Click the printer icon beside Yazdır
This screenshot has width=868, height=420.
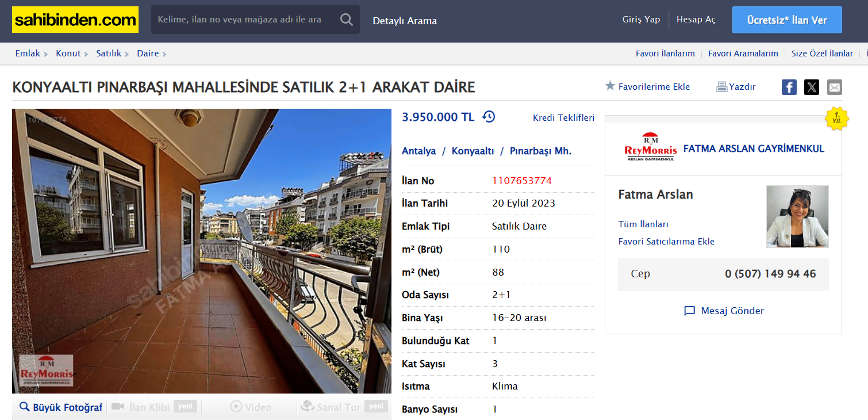(722, 87)
